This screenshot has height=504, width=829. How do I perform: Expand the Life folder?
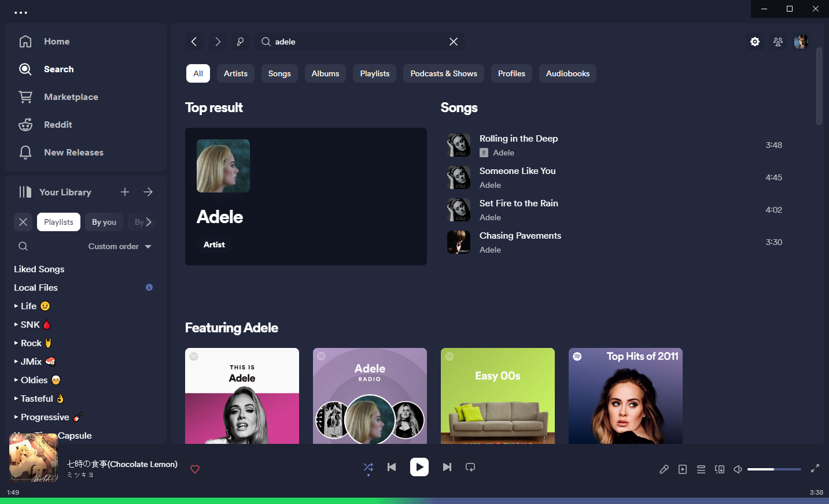pos(16,306)
